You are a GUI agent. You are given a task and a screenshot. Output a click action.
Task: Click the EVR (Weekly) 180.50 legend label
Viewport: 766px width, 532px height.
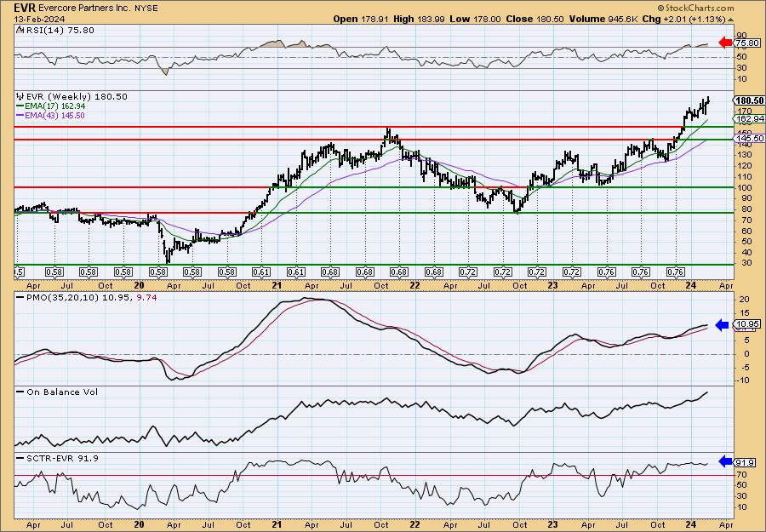click(77, 96)
